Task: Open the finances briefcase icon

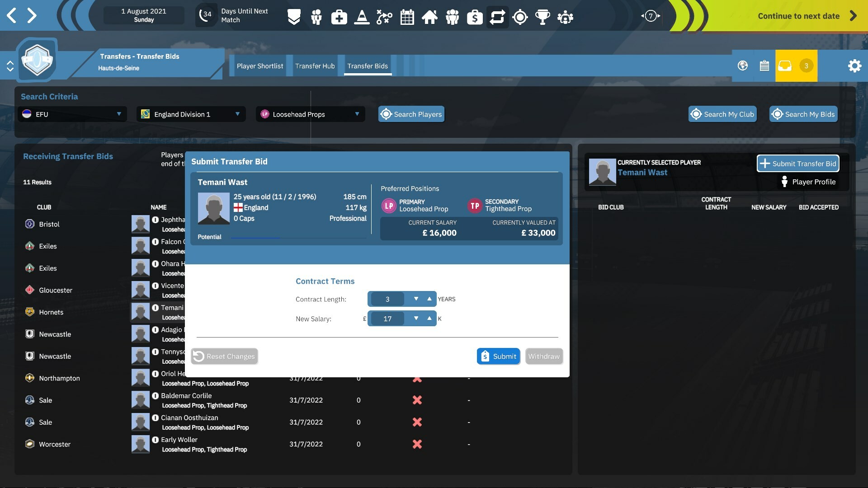Action: 475,17
